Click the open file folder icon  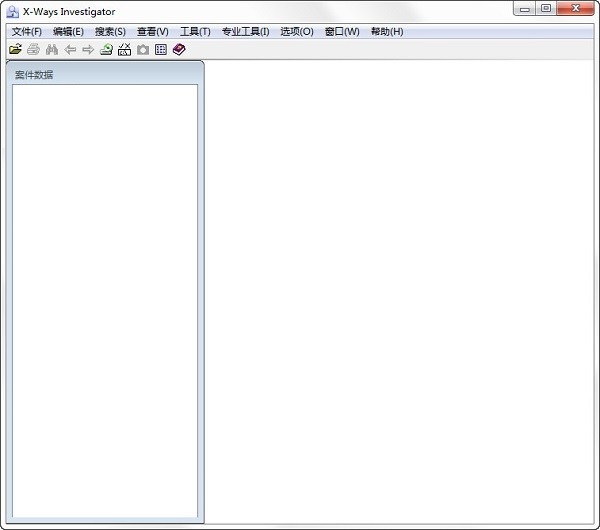(x=15, y=49)
